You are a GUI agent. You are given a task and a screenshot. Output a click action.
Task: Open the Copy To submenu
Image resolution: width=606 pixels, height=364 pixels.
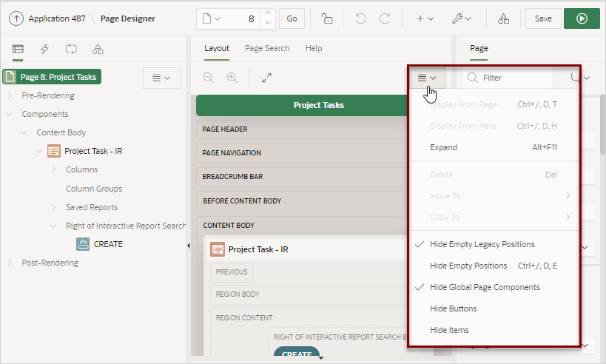(x=494, y=217)
